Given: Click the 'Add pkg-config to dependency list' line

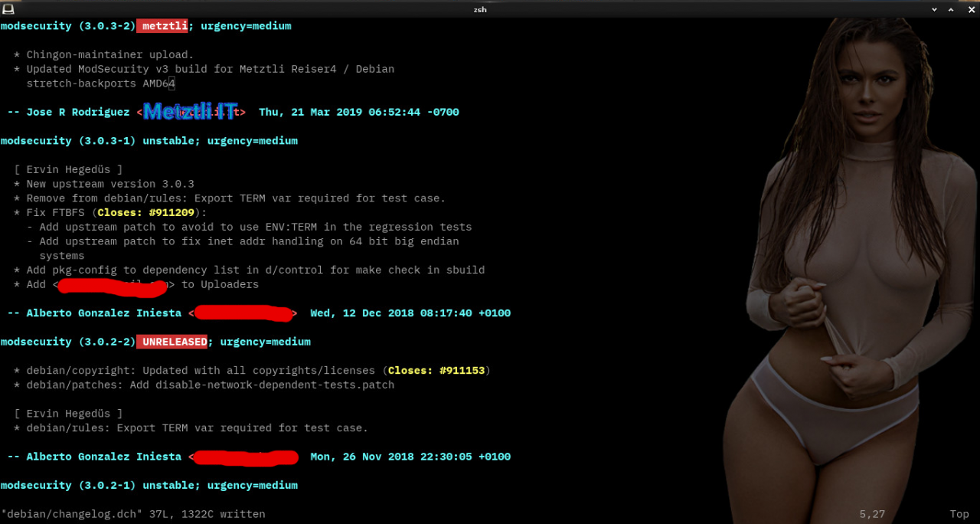Looking at the screenshot, I should (x=249, y=270).
